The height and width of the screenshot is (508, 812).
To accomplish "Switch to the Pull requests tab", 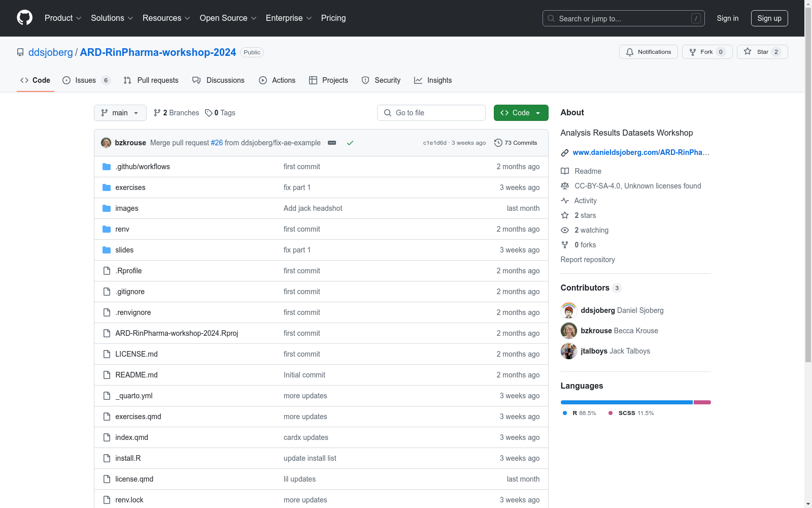I will pyautogui.click(x=151, y=80).
